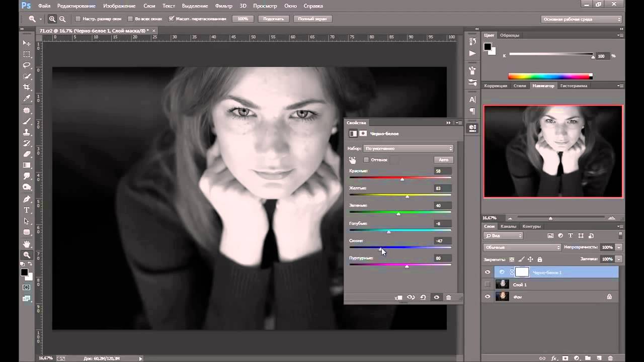This screenshot has width=644, height=362.
Task: Select the Hand tool
Action: 27,244
